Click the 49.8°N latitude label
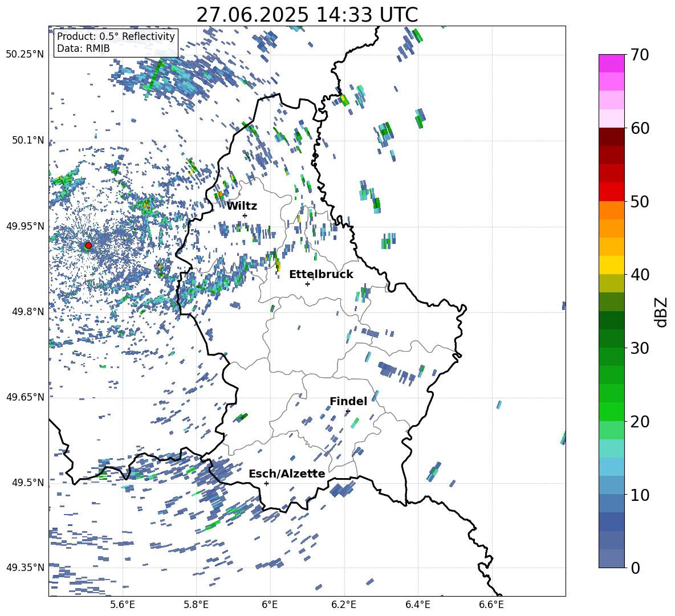The image size is (675, 616). pos(28,312)
